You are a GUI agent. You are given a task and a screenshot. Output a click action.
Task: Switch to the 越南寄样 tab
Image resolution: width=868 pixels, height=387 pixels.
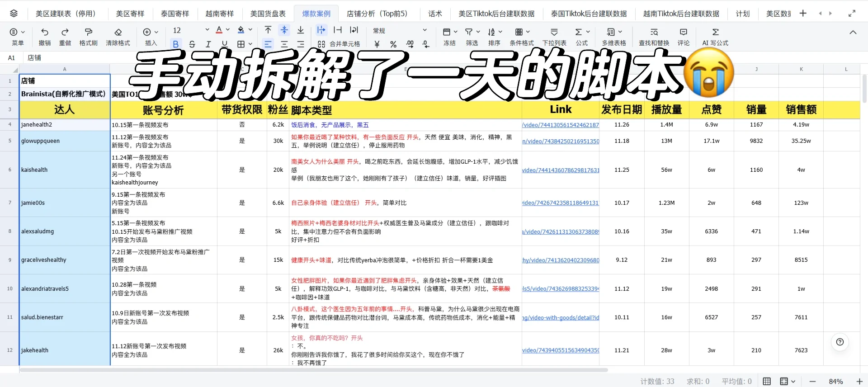click(220, 14)
